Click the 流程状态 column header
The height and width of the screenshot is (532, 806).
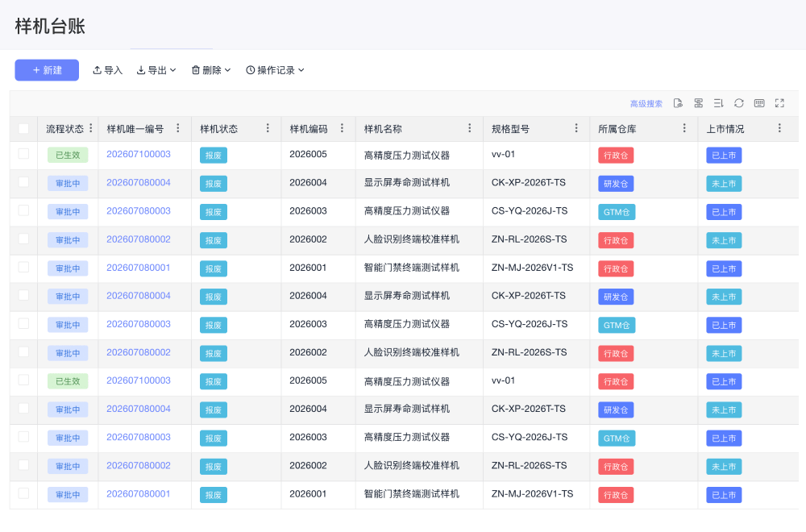[64, 129]
